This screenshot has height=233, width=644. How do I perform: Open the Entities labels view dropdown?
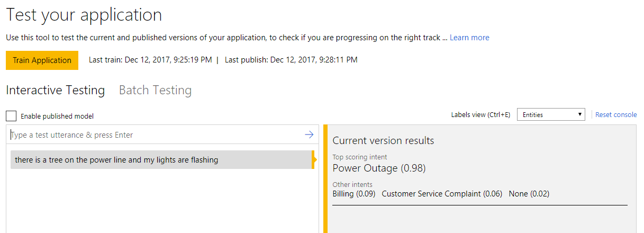coord(550,114)
